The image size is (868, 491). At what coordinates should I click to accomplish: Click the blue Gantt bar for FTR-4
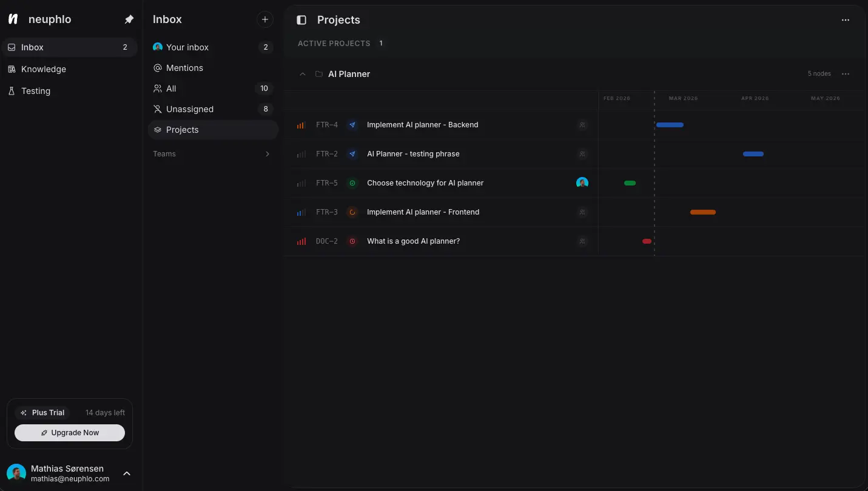(x=670, y=125)
